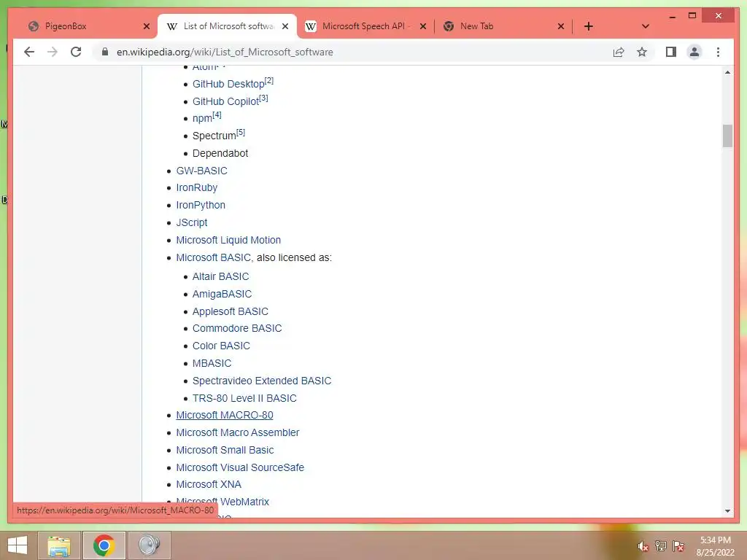Open the Microsoft MACRO-80 link
The width and height of the screenshot is (747, 560).
(x=225, y=415)
